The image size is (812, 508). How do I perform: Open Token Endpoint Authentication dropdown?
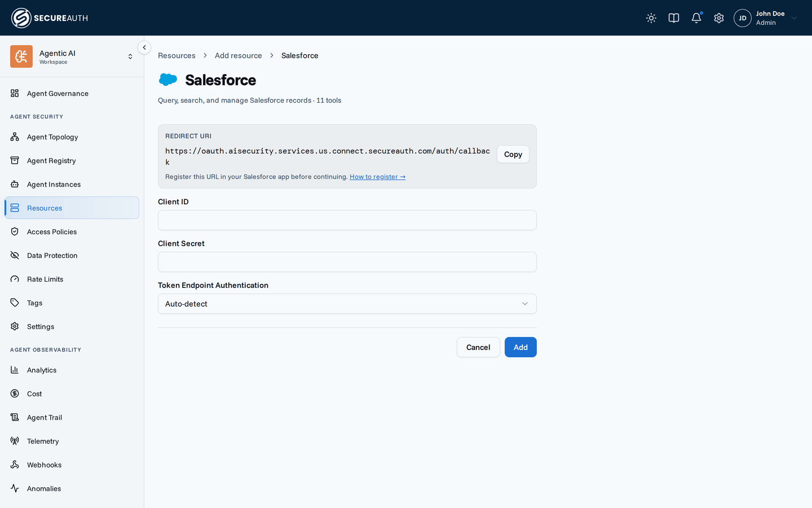[x=347, y=304]
